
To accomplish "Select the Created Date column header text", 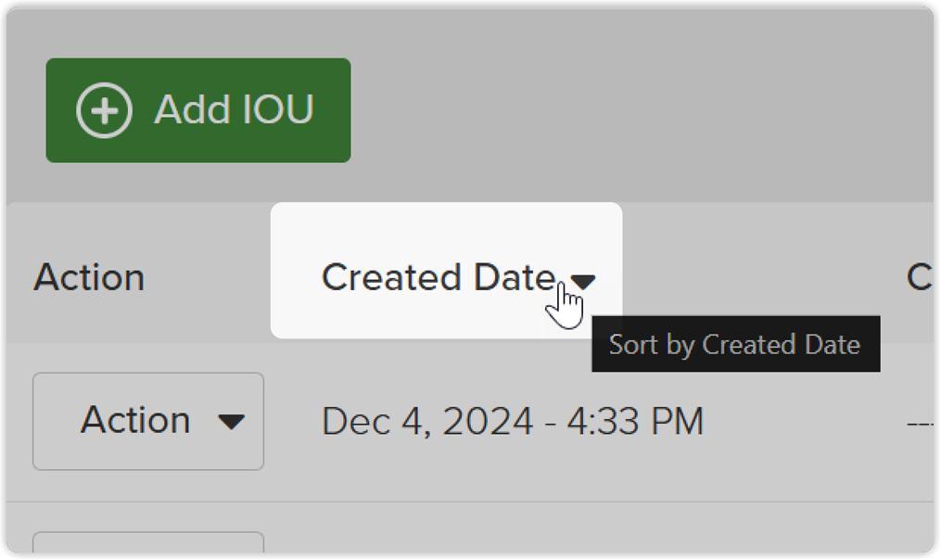I will point(438,277).
